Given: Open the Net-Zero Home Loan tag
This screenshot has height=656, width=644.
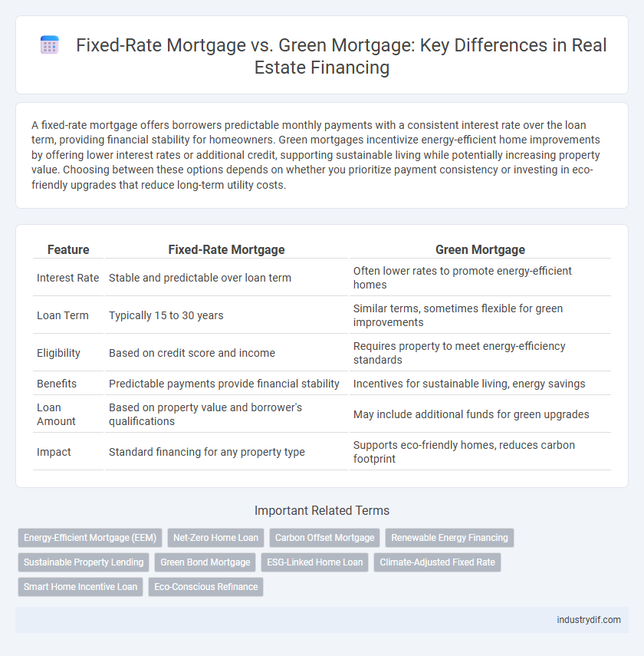Looking at the screenshot, I should pyautogui.click(x=215, y=538).
